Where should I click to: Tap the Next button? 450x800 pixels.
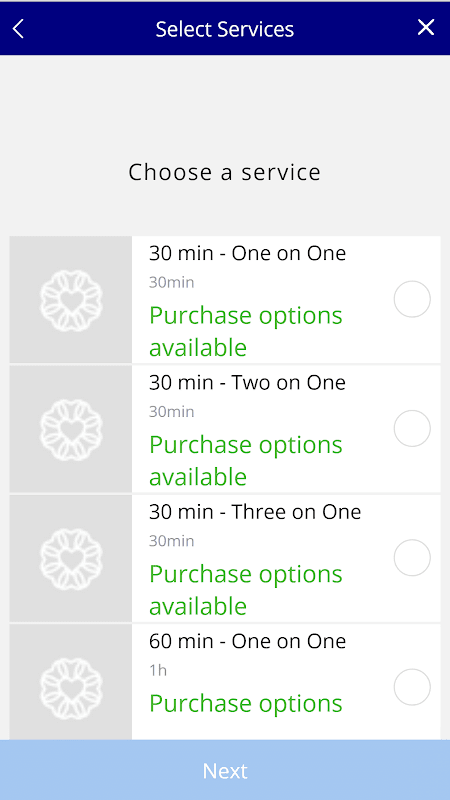[x=225, y=770]
